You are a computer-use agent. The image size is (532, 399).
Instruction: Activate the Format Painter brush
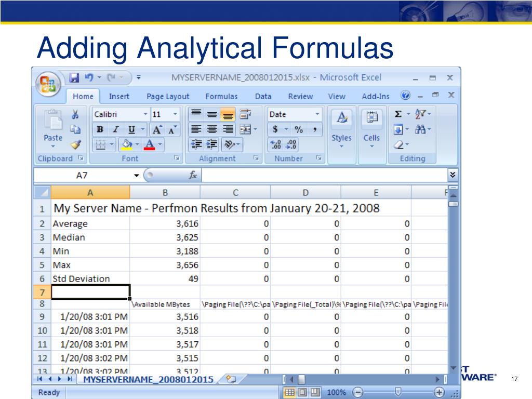point(75,145)
